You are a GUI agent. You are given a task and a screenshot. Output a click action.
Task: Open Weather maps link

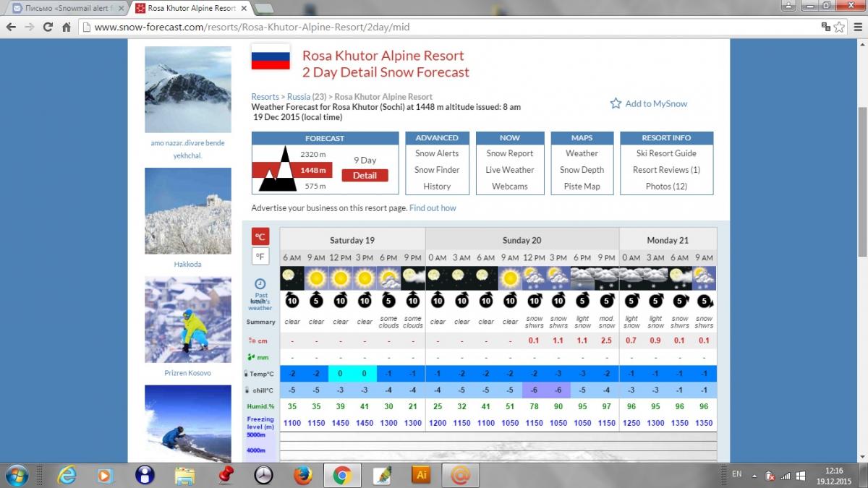point(582,153)
